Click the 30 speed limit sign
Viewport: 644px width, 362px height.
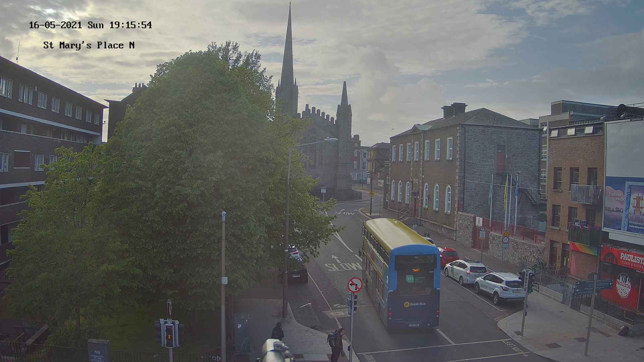(505, 240)
